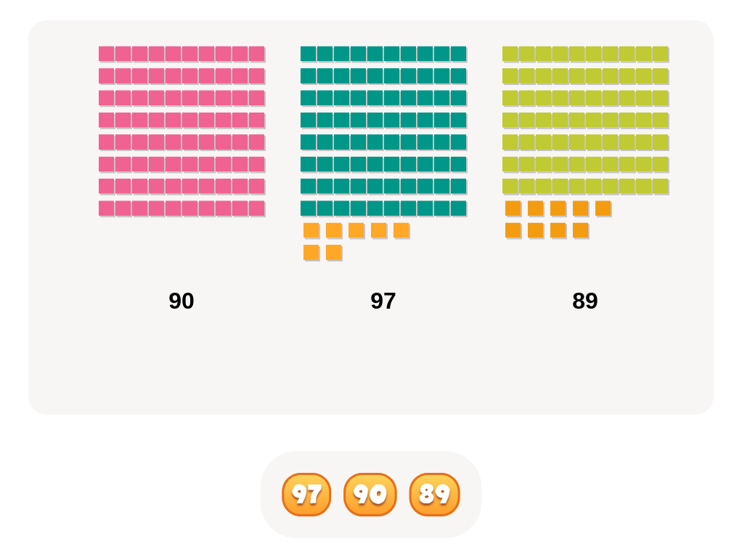Click last orange square in teal group's bottom row
This screenshot has width=742, height=560.
(x=334, y=253)
